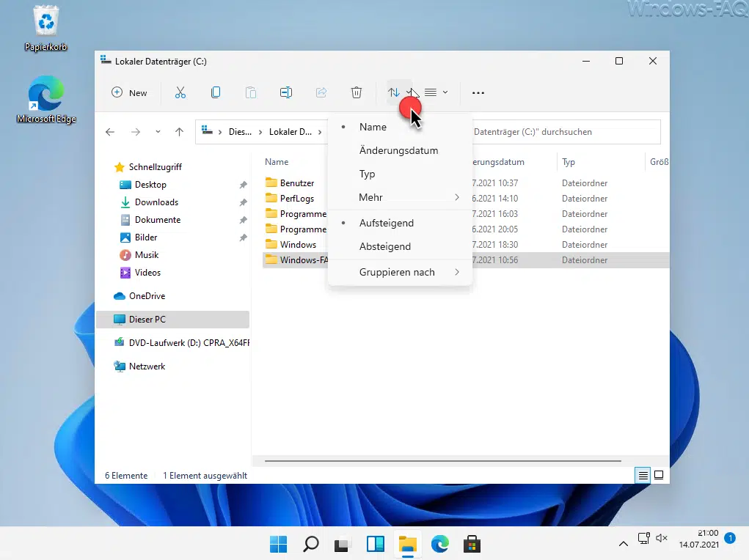Select Absteigend sort order
Screen dimensions: 749x560
coord(384,246)
